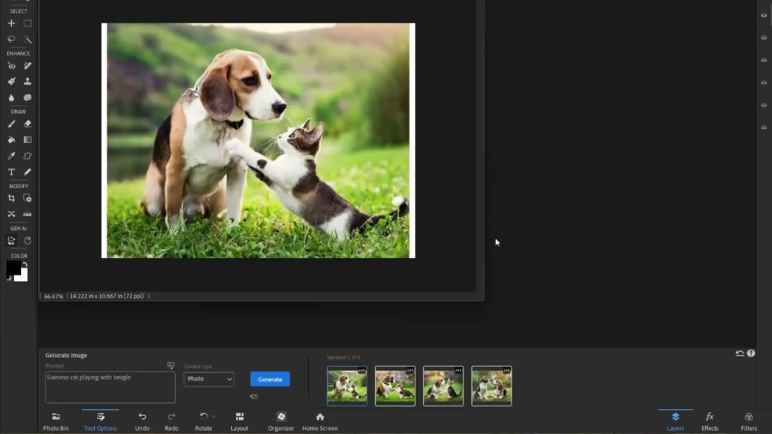Select the Rectangular Marquee tool
Viewport: 772px width, 434px height.
pyautogui.click(x=28, y=23)
